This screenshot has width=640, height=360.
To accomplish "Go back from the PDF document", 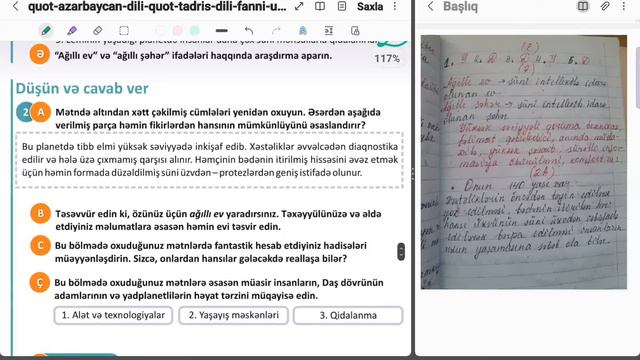I will [16, 7].
